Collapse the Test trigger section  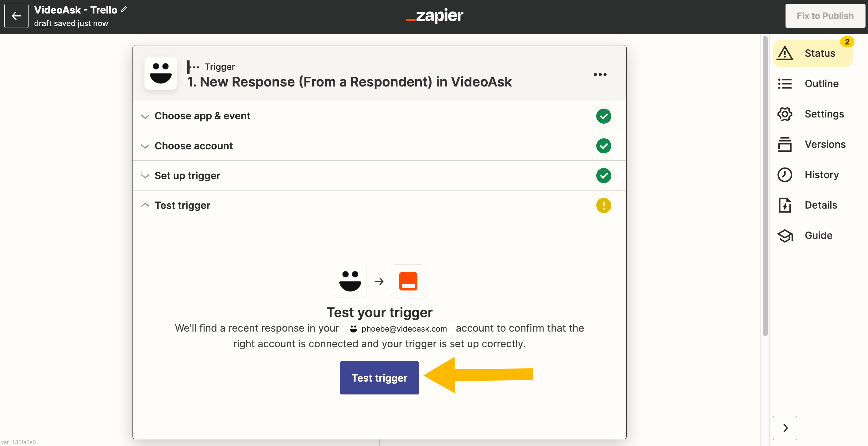146,206
